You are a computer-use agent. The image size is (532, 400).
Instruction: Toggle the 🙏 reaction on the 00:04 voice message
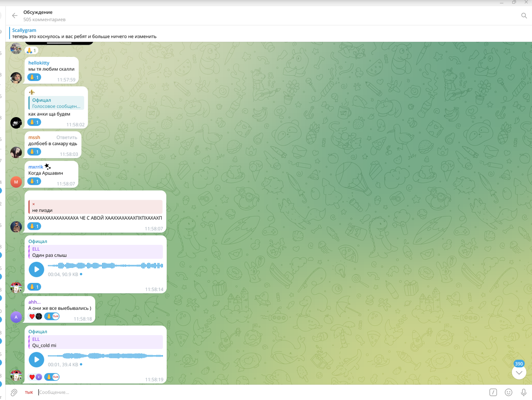click(34, 287)
